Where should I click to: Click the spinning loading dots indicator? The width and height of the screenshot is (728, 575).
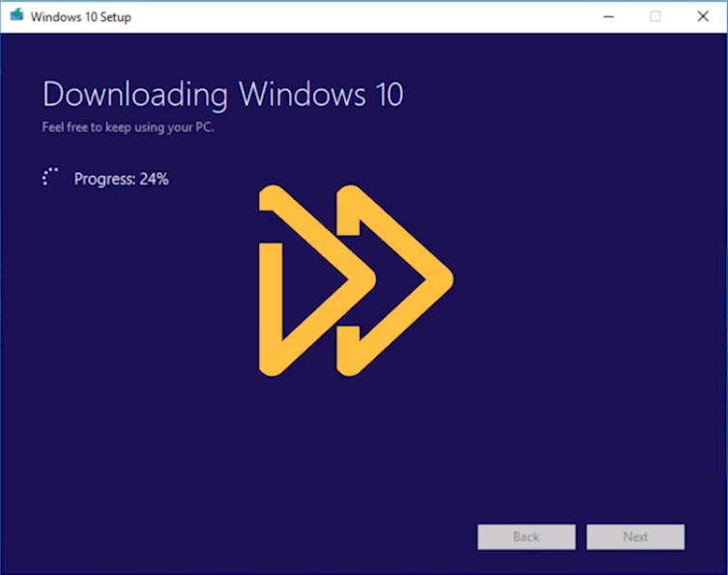pyautogui.click(x=50, y=178)
